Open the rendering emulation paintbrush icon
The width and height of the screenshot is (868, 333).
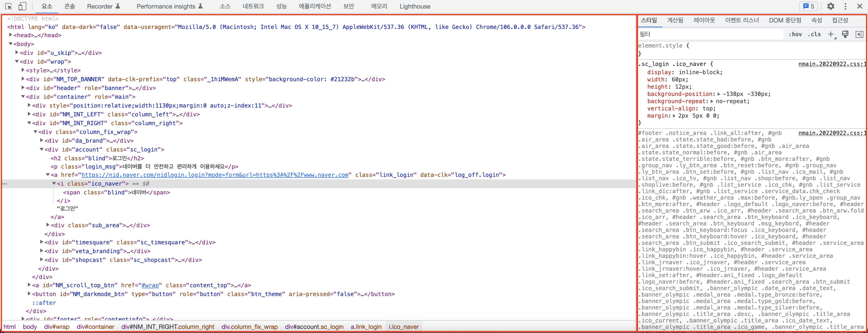click(x=845, y=34)
